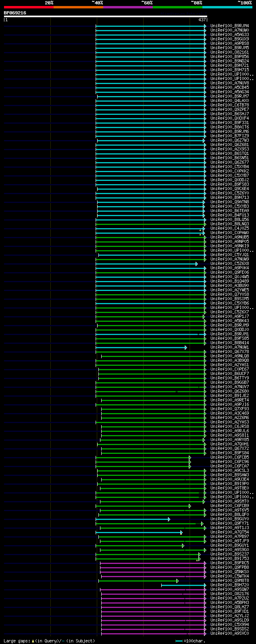Click the green ~80% identity legend segment

(x=178, y=7)
